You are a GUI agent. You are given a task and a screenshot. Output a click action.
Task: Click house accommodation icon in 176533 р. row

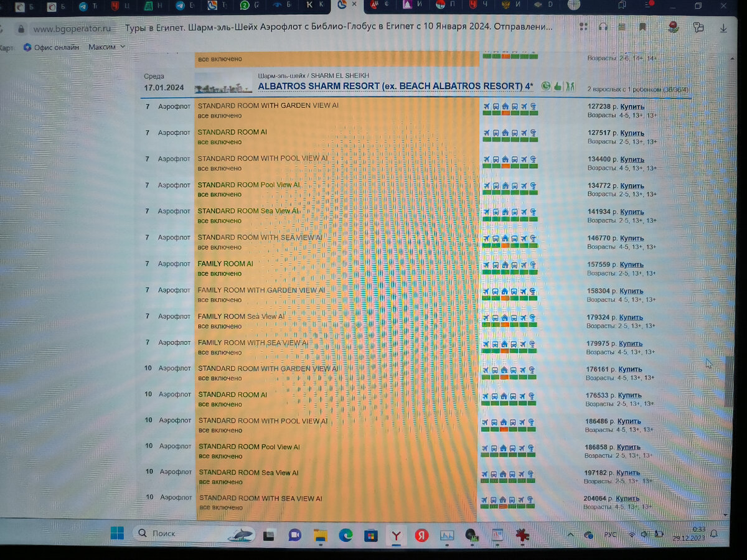click(504, 395)
